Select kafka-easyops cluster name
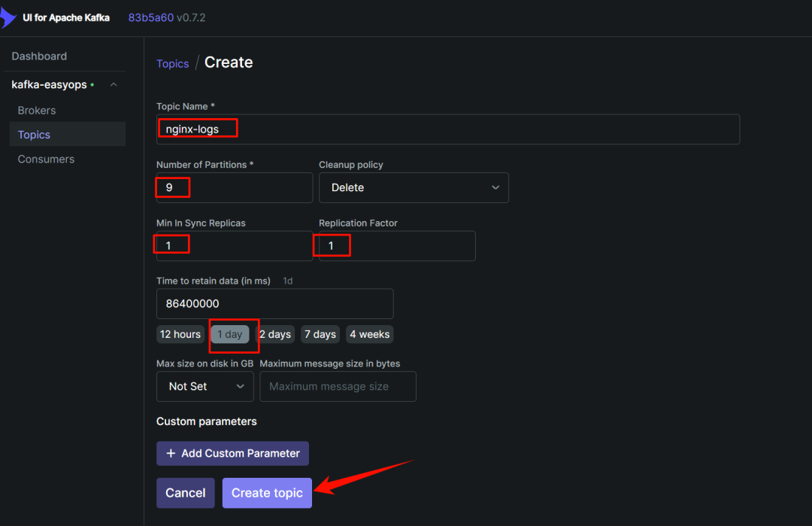 [x=49, y=84]
